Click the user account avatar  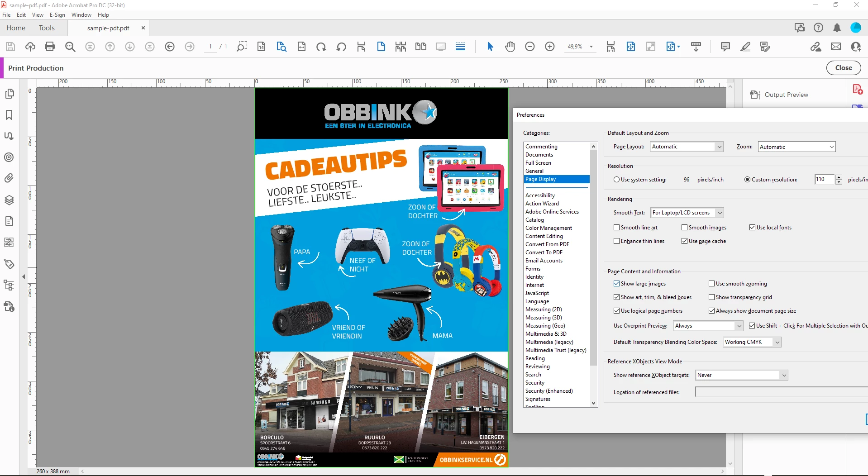click(x=856, y=28)
